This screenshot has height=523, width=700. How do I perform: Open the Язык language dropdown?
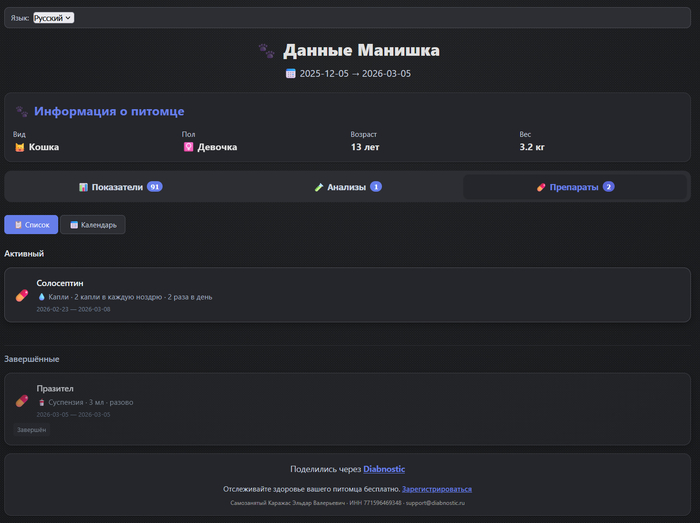pyautogui.click(x=53, y=18)
